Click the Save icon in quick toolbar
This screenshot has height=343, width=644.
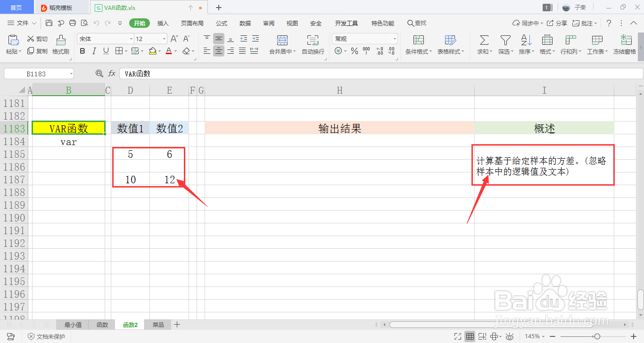point(49,23)
